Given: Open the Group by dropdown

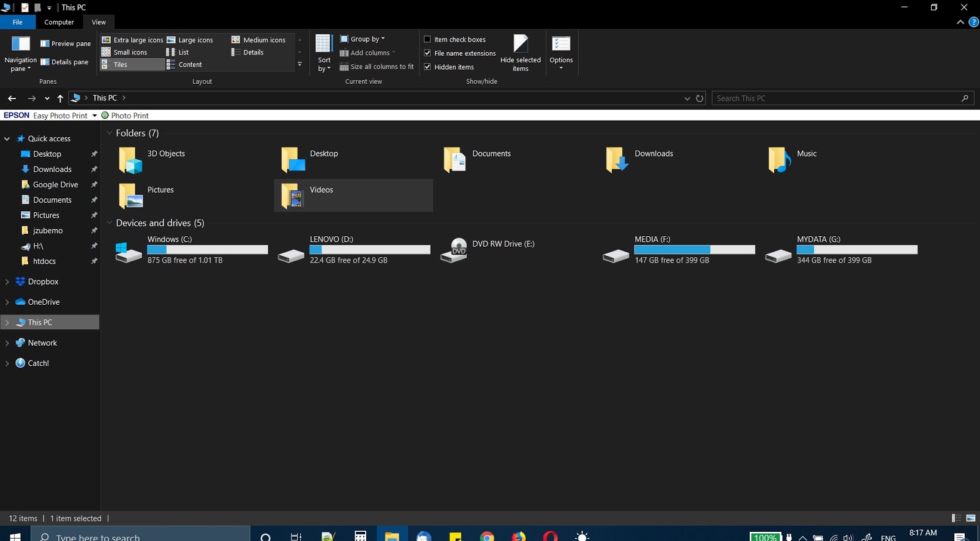Looking at the screenshot, I should click(363, 39).
